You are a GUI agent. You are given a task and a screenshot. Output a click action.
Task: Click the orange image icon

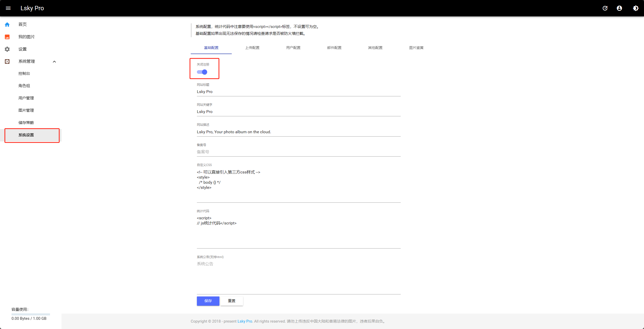tap(7, 37)
